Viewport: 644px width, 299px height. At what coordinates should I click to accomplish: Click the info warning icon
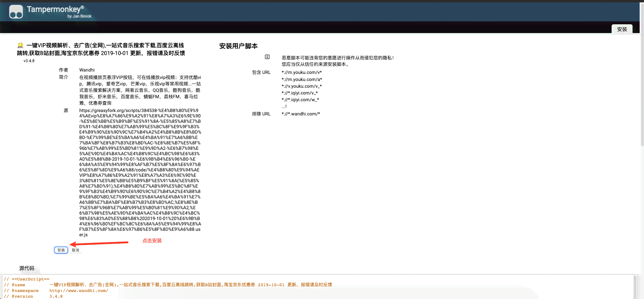point(267,57)
